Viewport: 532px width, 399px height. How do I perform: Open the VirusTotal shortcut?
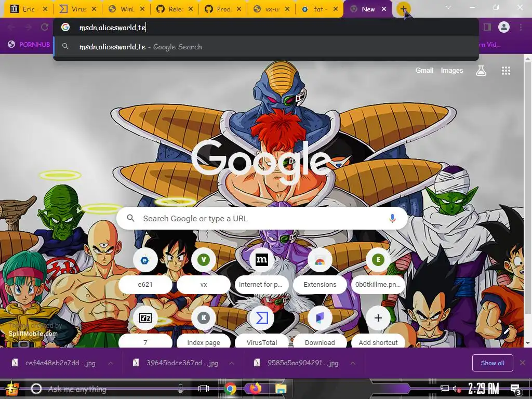pos(262,327)
